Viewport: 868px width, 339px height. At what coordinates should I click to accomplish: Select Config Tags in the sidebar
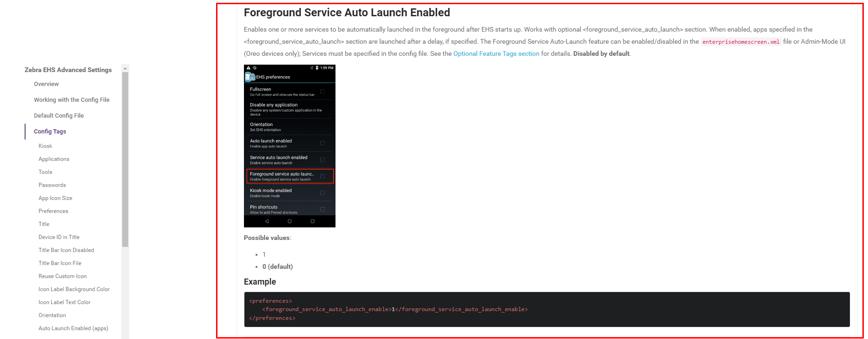click(50, 132)
